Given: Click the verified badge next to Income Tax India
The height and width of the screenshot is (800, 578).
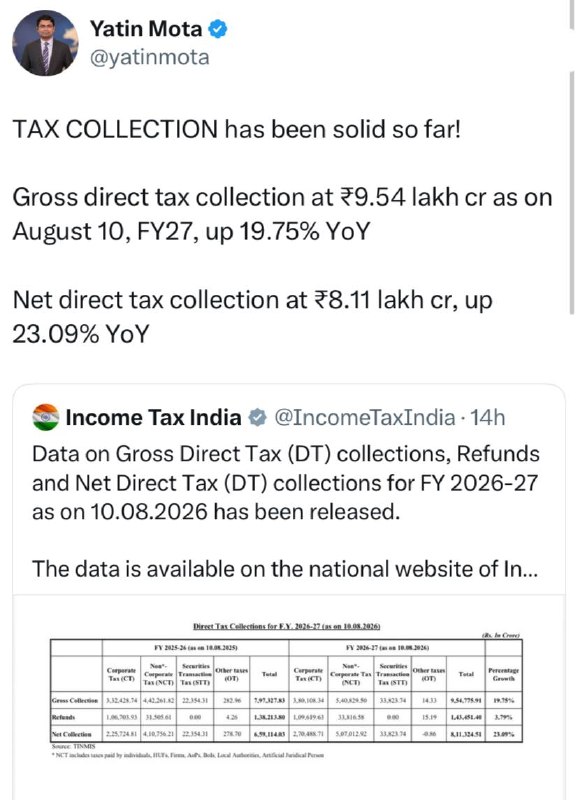Looking at the screenshot, I should [257, 418].
